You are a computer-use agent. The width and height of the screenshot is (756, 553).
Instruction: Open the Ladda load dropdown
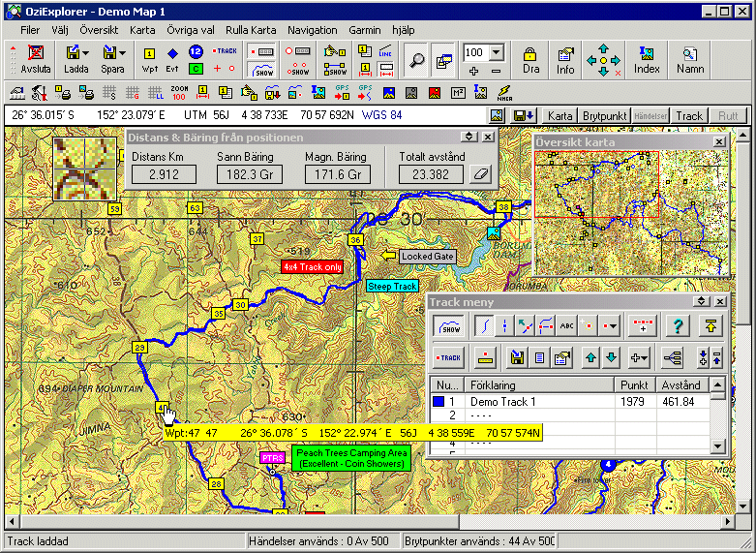click(x=86, y=52)
